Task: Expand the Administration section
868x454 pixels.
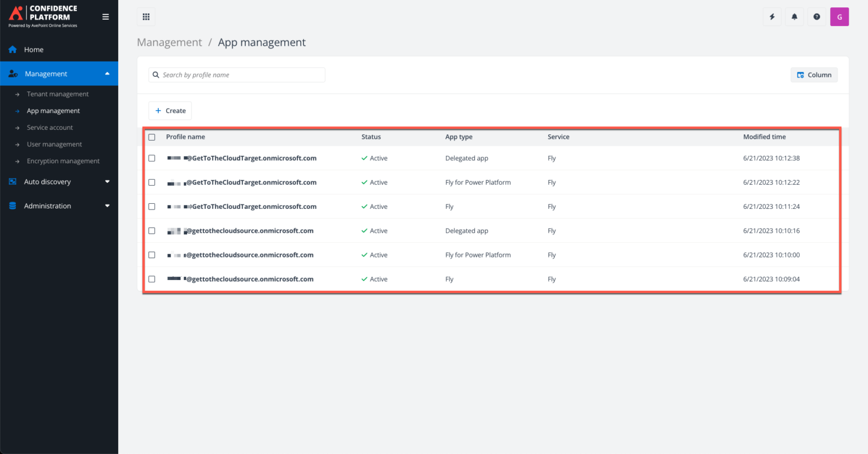Action: [107, 206]
